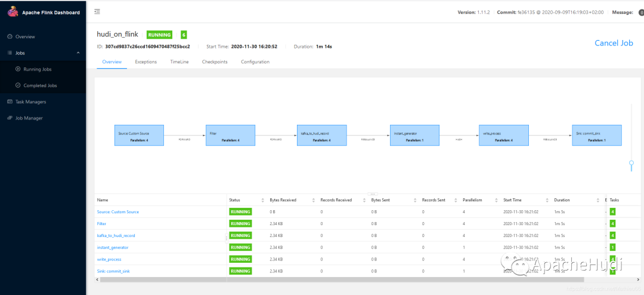Sort by Duration column arrows
Image resolution: width=644 pixels, height=295 pixels.
tap(598, 201)
